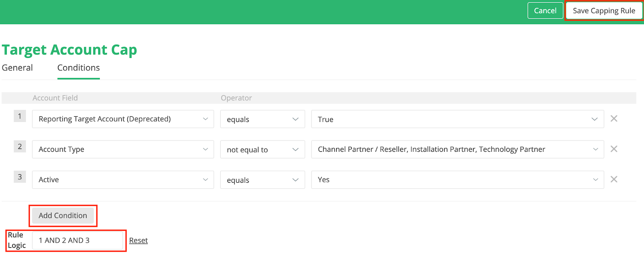Expand the Channel Partner values dropdown
This screenshot has width=644, height=254.
coord(457,149)
